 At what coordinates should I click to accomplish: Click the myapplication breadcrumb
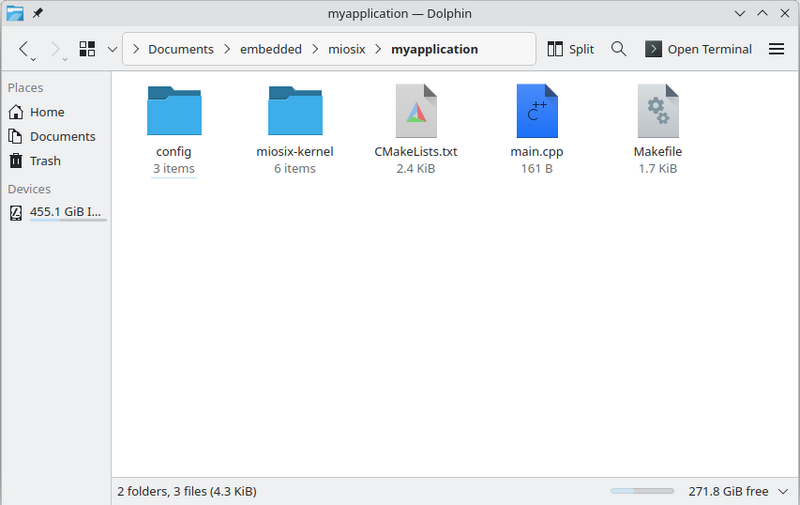pos(435,49)
